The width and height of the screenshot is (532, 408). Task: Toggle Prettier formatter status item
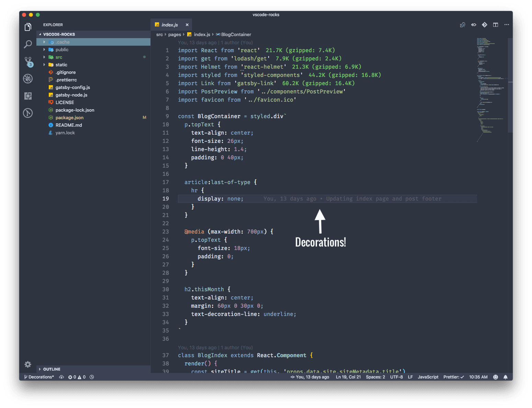(x=453, y=377)
